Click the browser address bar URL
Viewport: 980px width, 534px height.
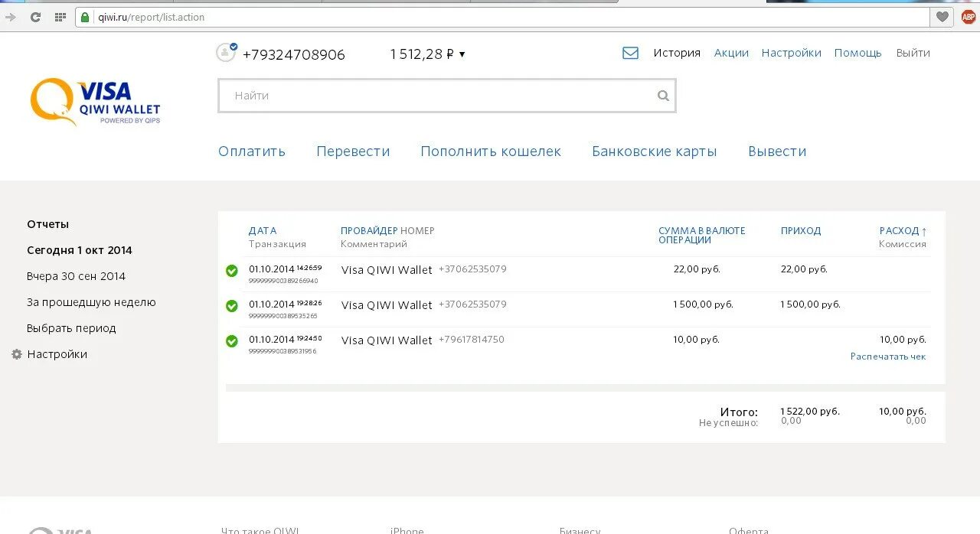pyautogui.click(x=152, y=17)
